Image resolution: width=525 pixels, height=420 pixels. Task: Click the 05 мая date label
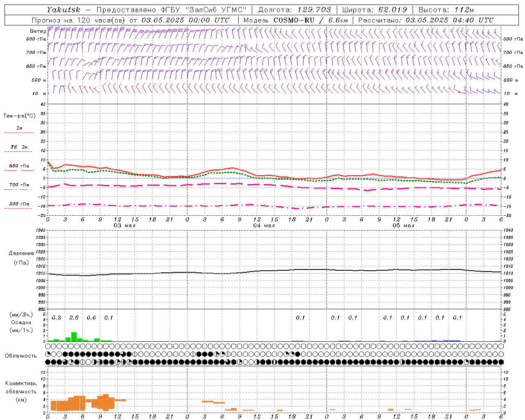click(x=403, y=226)
